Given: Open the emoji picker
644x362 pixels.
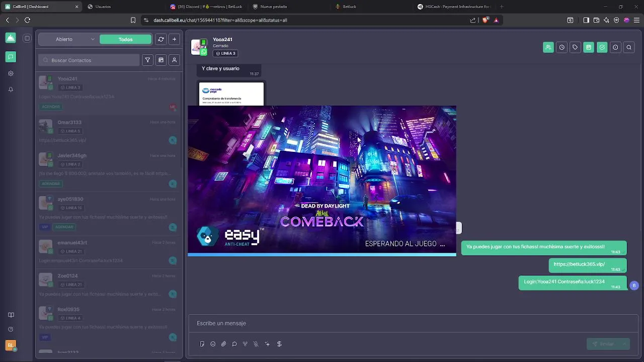Looking at the screenshot, I should (213, 344).
